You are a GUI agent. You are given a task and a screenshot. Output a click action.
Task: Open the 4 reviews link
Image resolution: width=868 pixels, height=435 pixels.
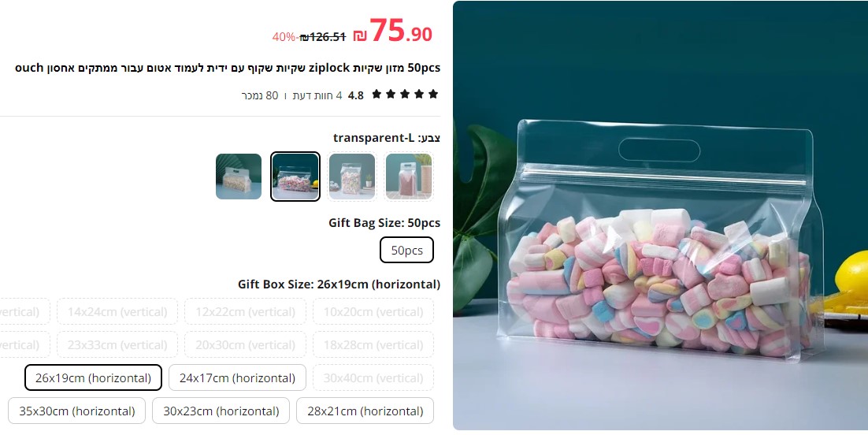point(317,95)
